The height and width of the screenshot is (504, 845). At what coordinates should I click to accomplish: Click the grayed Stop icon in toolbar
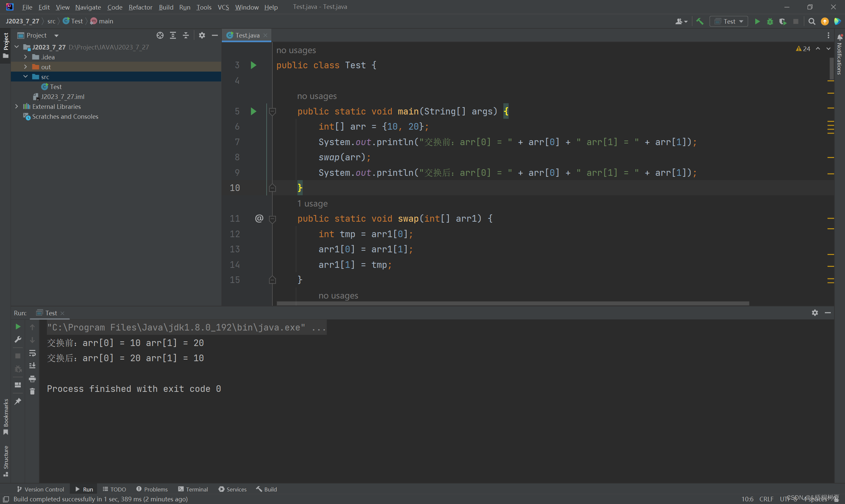pos(796,21)
